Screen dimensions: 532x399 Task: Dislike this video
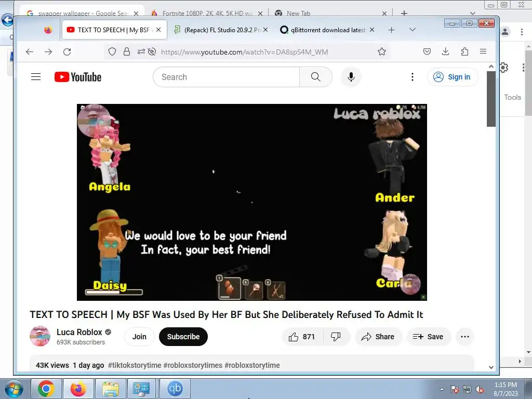tap(336, 337)
